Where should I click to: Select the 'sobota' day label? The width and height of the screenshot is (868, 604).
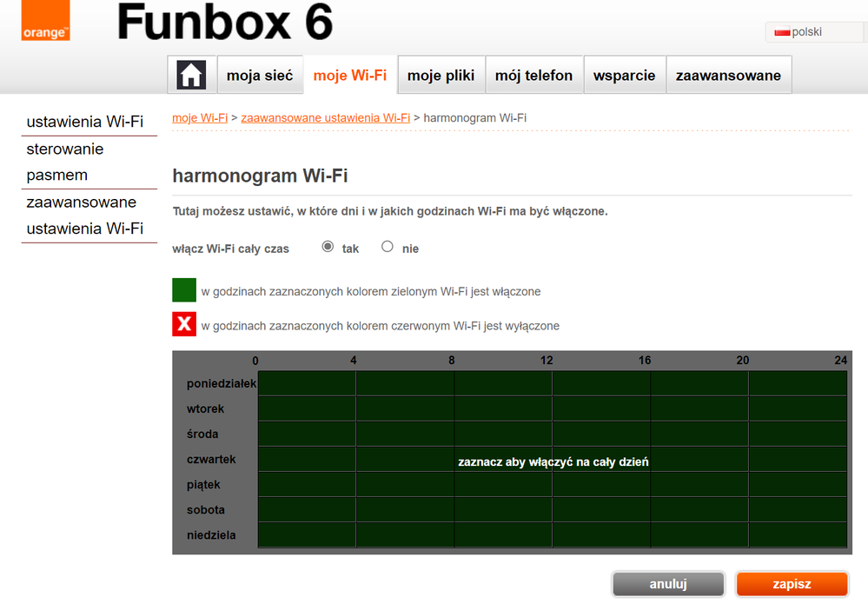click(206, 510)
